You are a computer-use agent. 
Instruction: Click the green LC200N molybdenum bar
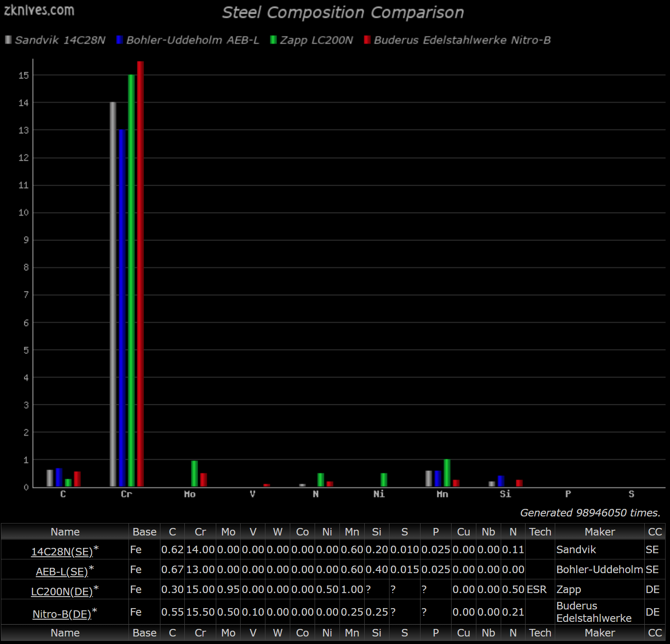click(195, 473)
